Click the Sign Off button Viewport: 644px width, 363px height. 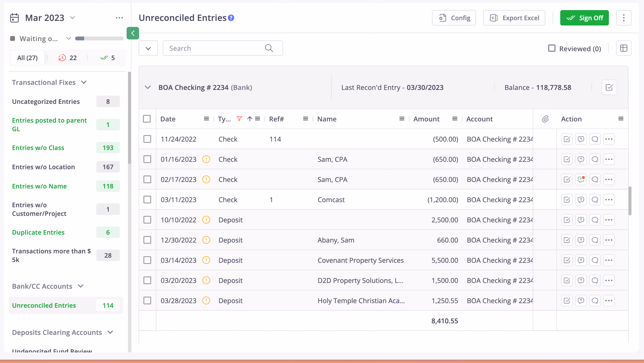(x=584, y=18)
